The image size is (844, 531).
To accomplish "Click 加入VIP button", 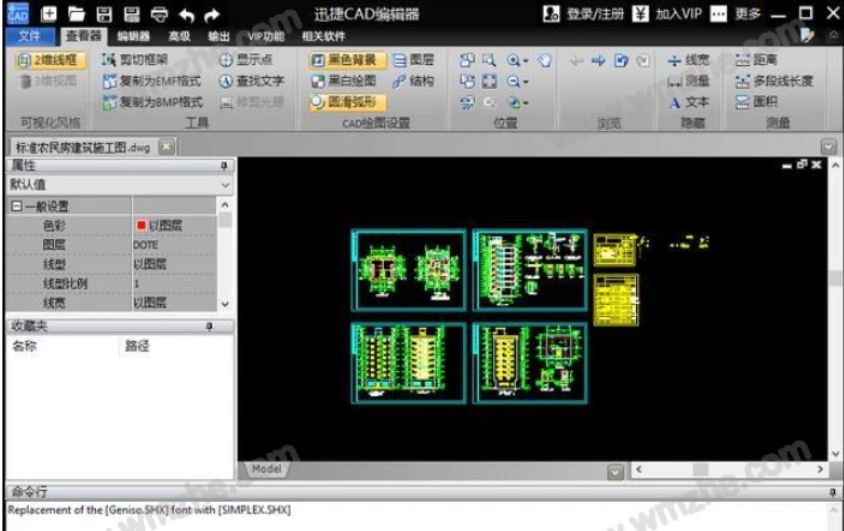I will 667,14.
